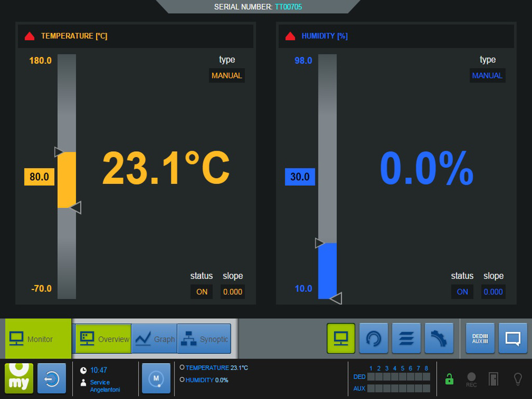
Task: Open the humidity MANUAL type selector
Action: click(487, 75)
